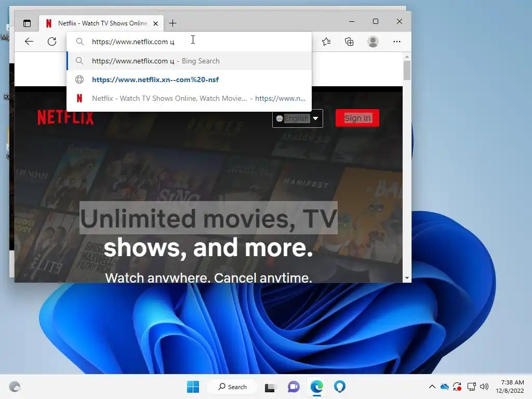Click Microsoft Edge taskbar icon
The image size is (532, 399).
317,387
